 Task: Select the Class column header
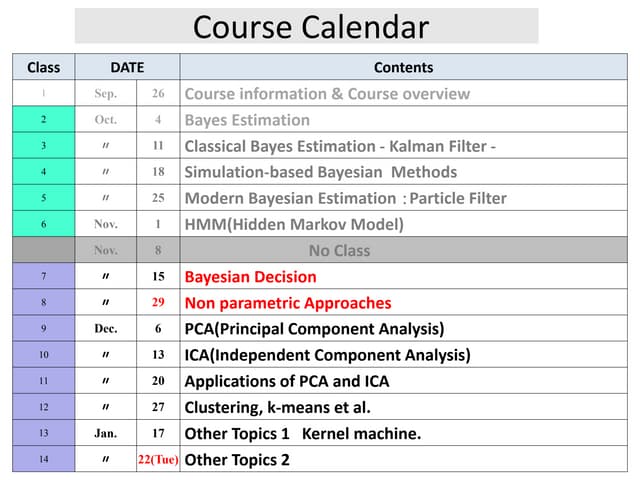point(43,68)
